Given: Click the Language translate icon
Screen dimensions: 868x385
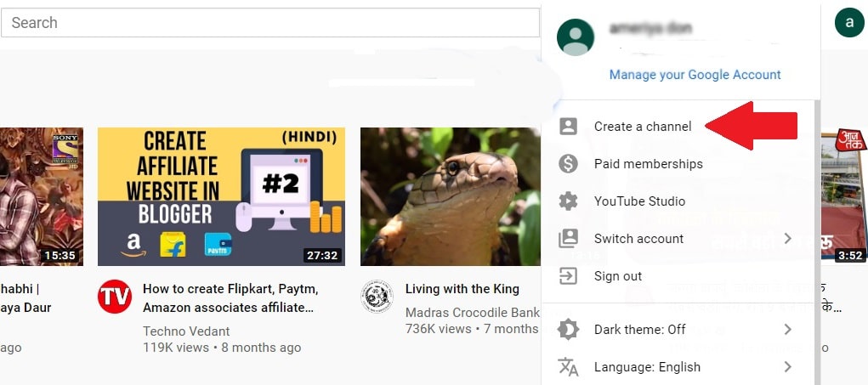Looking at the screenshot, I should coord(568,367).
